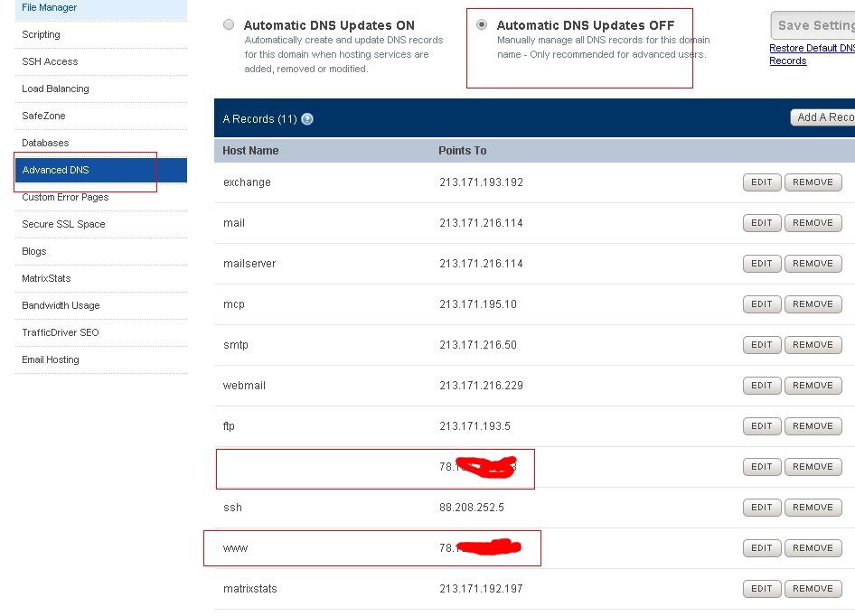Image resolution: width=855 pixels, height=616 pixels.
Task: Remove the mail A record
Action: coord(813,223)
